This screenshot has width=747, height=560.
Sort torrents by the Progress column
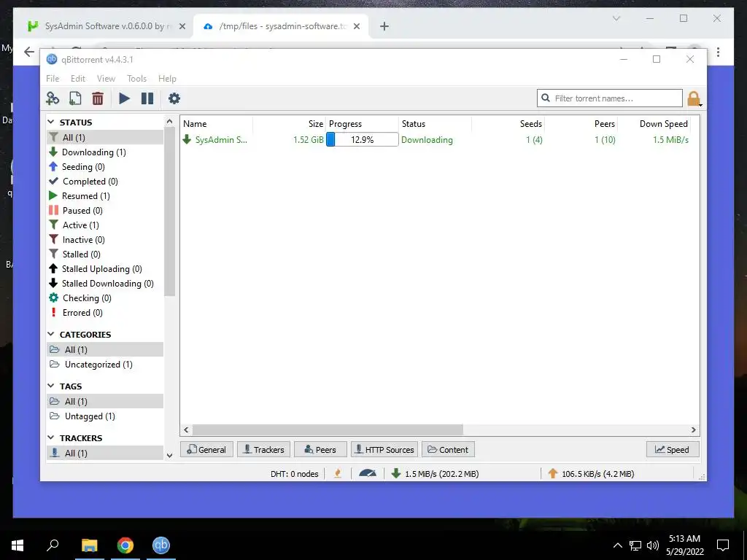362,124
